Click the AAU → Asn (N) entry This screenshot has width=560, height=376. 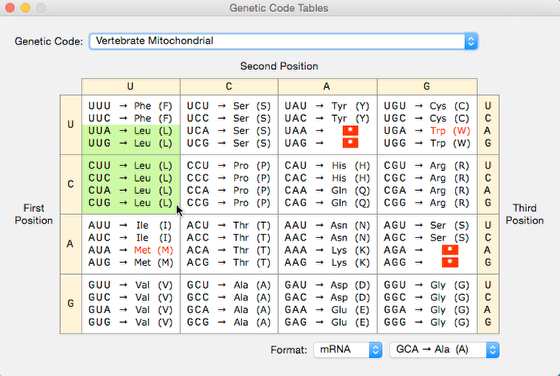(x=327, y=225)
